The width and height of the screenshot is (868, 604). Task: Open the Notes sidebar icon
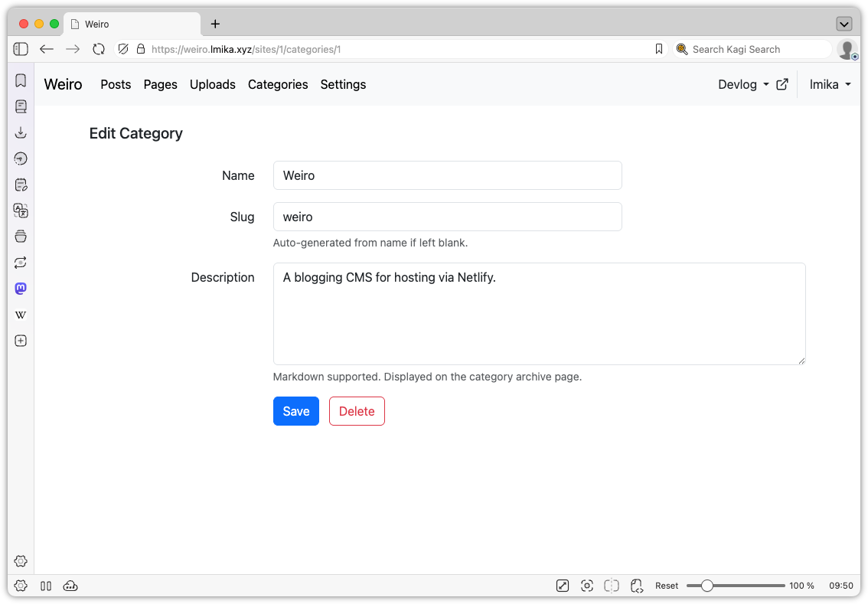tap(21, 184)
